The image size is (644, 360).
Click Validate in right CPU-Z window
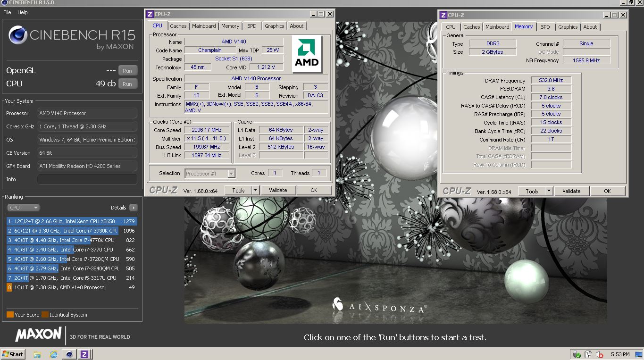point(571,191)
